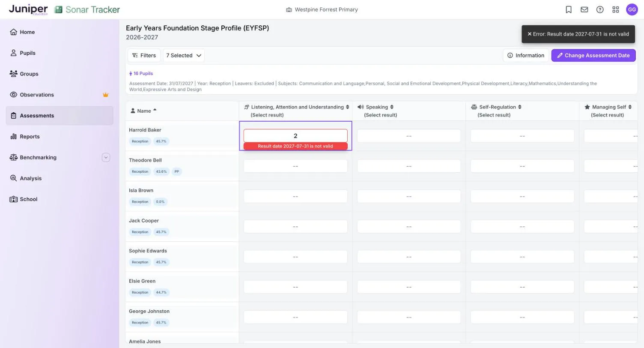The width and height of the screenshot is (644, 348).
Task: Open the Pupils sidebar section
Action: tap(60, 53)
